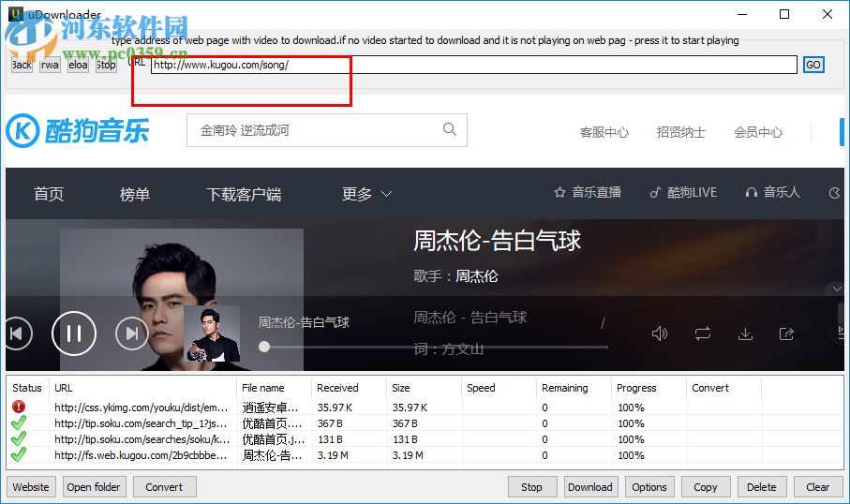850x504 pixels.
Task: Mute the player volume icon
Action: (x=660, y=334)
